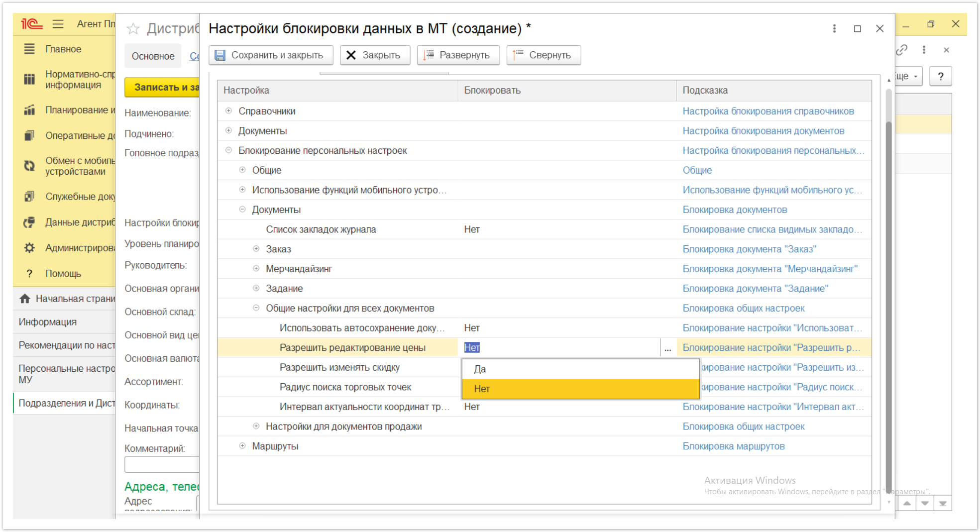This screenshot has height=532, width=980.
Task: Click scroll-up arrow at bottom right
Action: pyautogui.click(x=907, y=503)
